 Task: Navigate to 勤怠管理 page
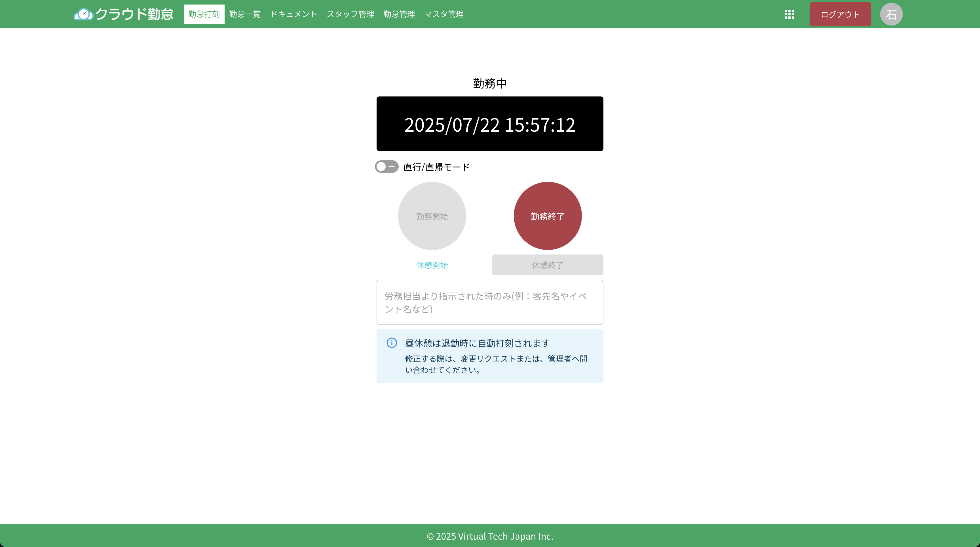tap(399, 14)
